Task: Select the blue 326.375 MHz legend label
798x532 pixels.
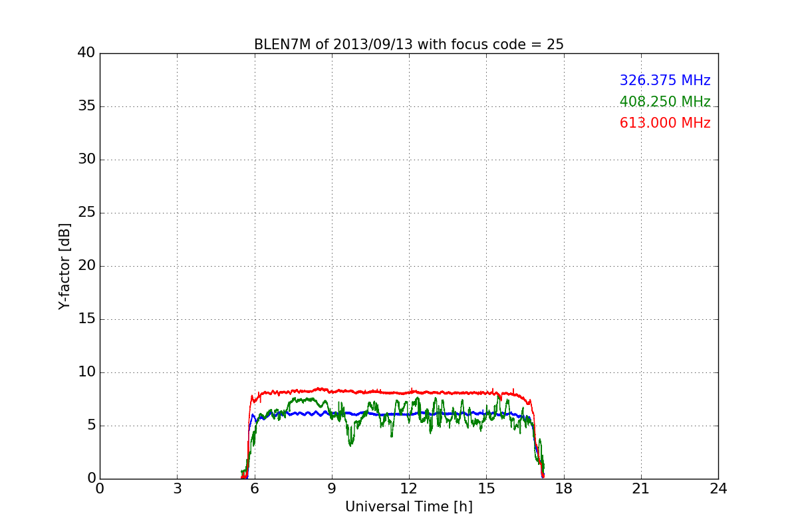Action: tap(665, 80)
